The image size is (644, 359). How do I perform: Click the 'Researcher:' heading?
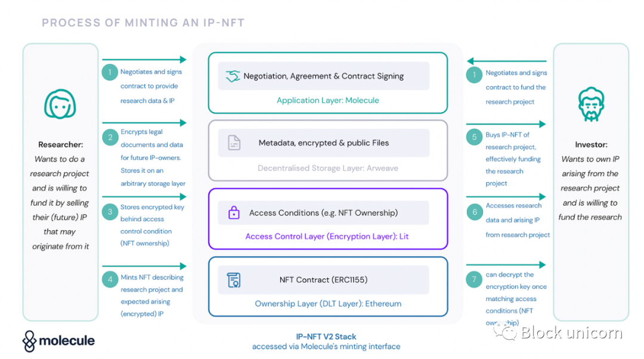tap(60, 144)
